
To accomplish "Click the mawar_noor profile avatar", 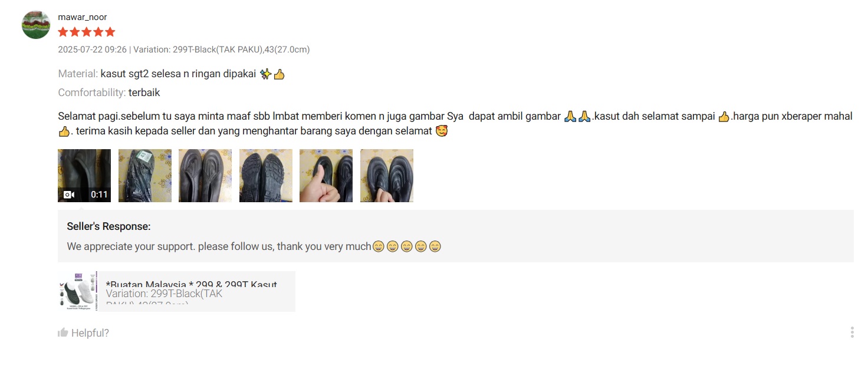I will (x=36, y=25).
